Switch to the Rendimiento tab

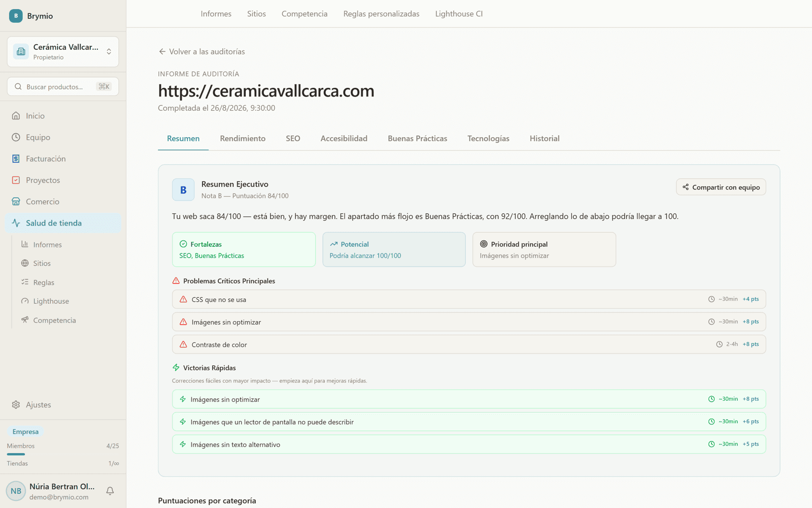click(x=243, y=138)
